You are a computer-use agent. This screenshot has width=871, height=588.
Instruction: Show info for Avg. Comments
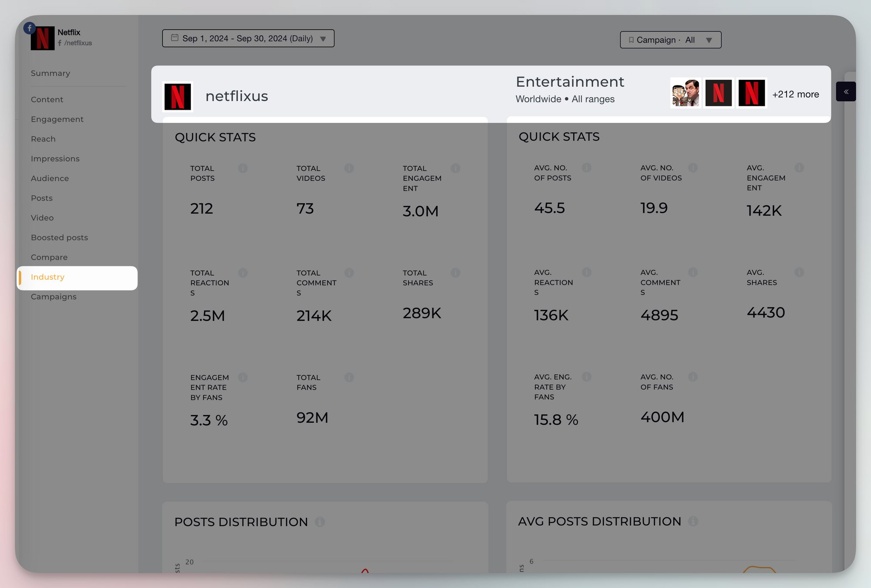pyautogui.click(x=693, y=272)
